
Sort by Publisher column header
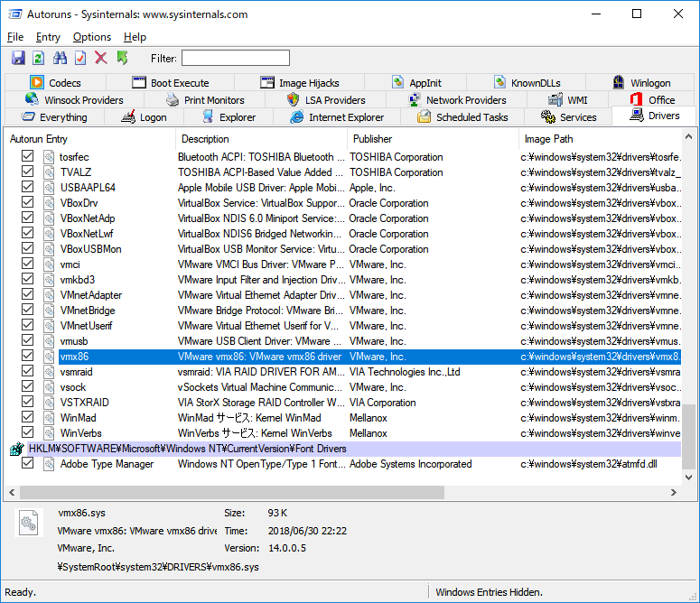433,139
